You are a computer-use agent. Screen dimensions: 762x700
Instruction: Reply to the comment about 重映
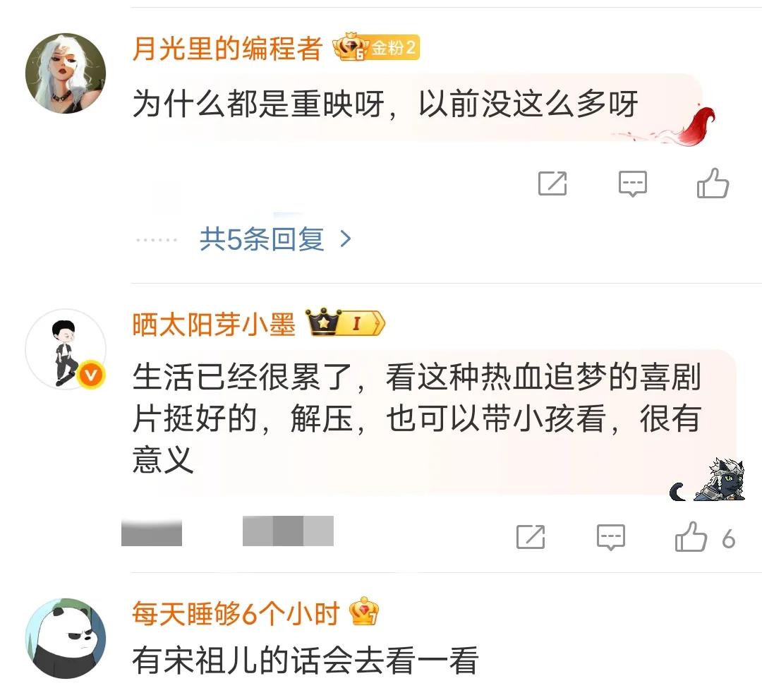632,183
